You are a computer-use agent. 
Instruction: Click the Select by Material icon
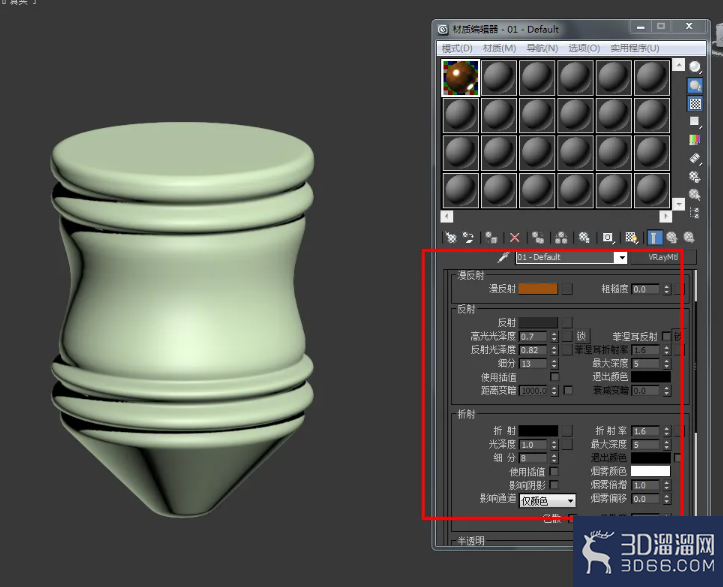click(x=695, y=195)
